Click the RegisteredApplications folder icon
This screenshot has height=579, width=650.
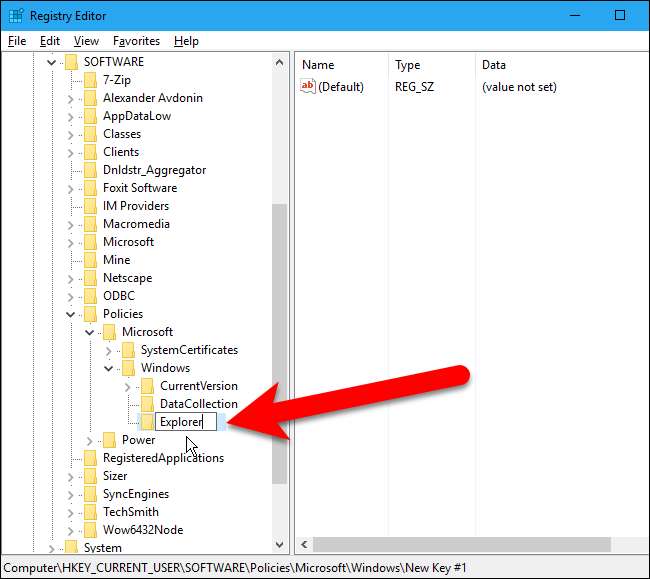tap(90, 458)
